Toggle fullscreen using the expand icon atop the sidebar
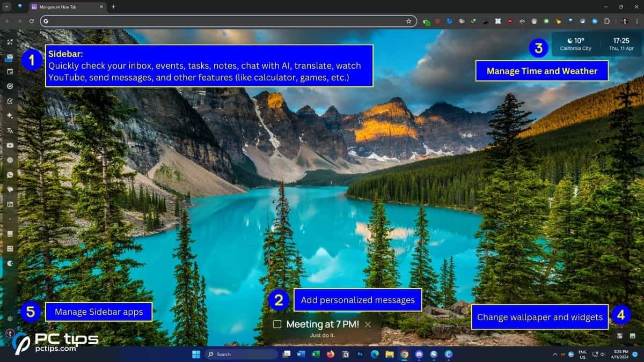Screen dimensions: 644x362 pyautogui.click(x=10, y=41)
